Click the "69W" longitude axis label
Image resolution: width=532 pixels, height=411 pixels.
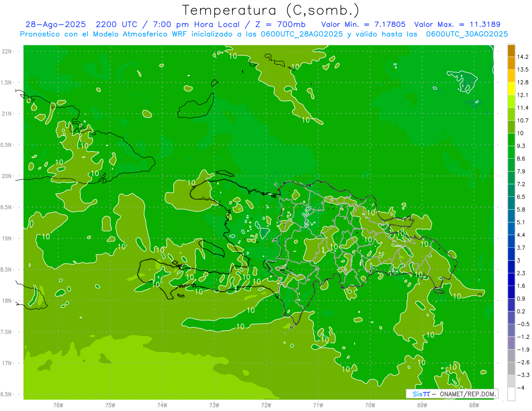422,405
